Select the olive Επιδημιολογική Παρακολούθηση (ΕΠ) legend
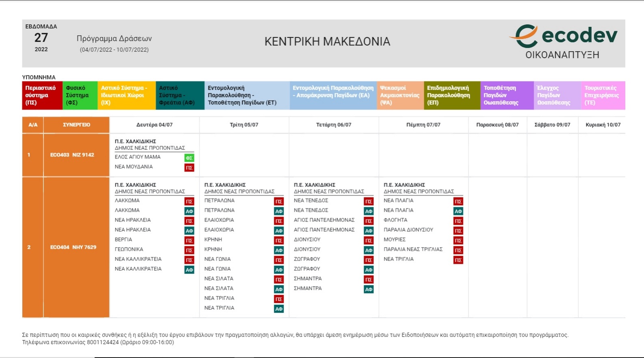Viewport: 644px width, 358px height. (x=451, y=95)
